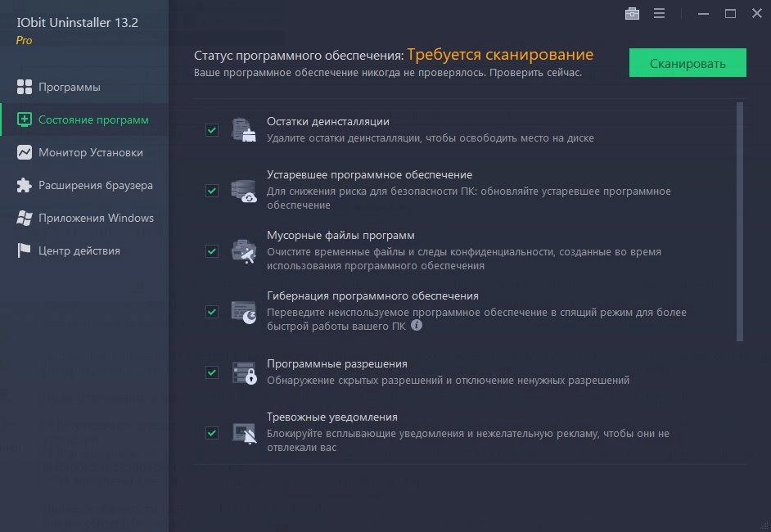The width and height of the screenshot is (771, 532).
Task: Click the Монитор Установки chart icon
Action: (24, 152)
